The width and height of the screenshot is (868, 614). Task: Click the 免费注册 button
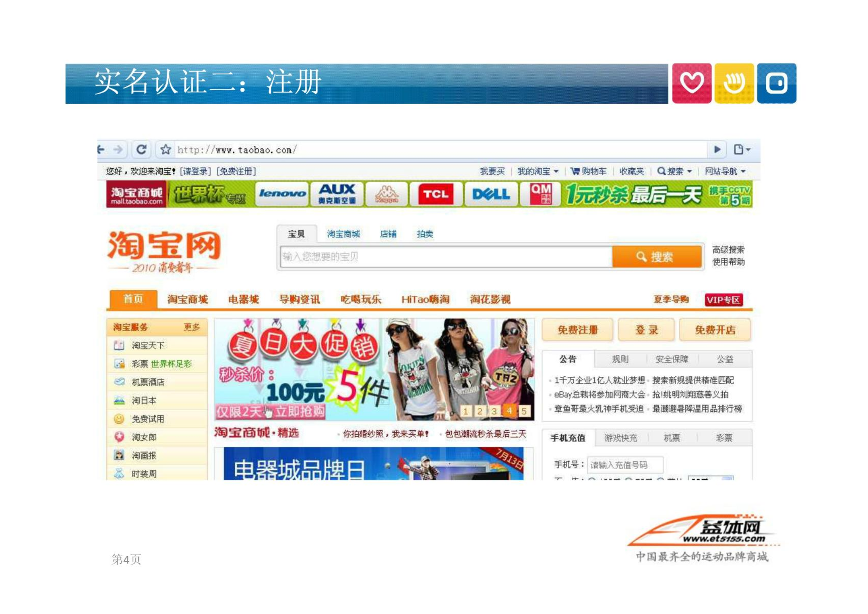[x=577, y=330]
